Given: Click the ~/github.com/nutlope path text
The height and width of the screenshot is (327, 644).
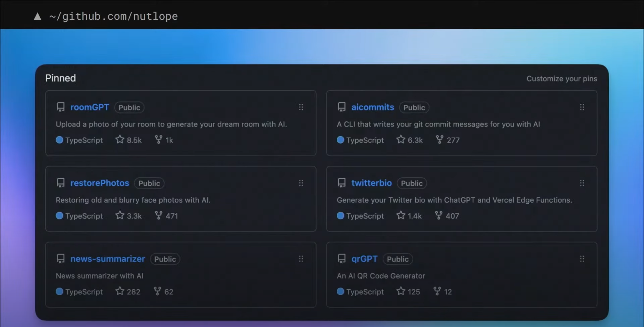Looking at the screenshot, I should [113, 17].
